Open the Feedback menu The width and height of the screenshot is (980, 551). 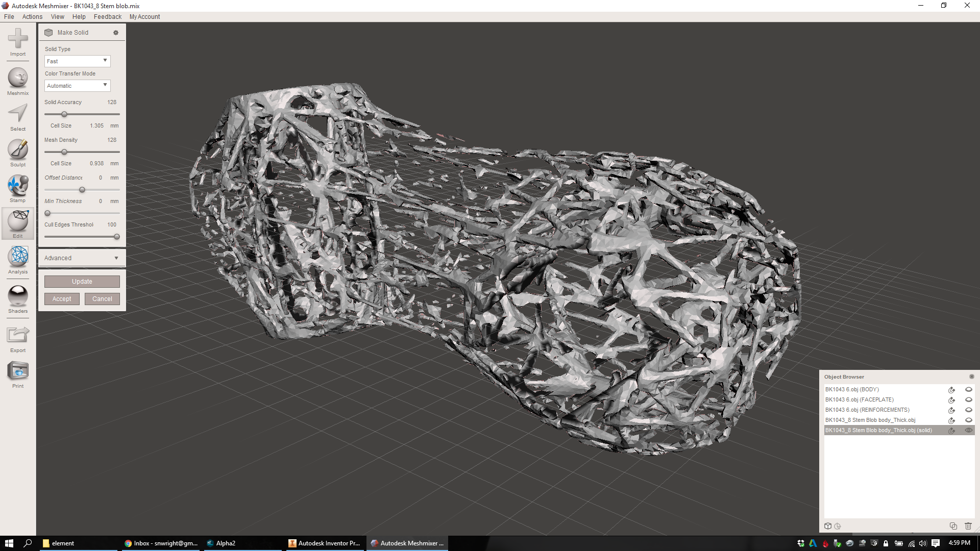click(x=108, y=17)
